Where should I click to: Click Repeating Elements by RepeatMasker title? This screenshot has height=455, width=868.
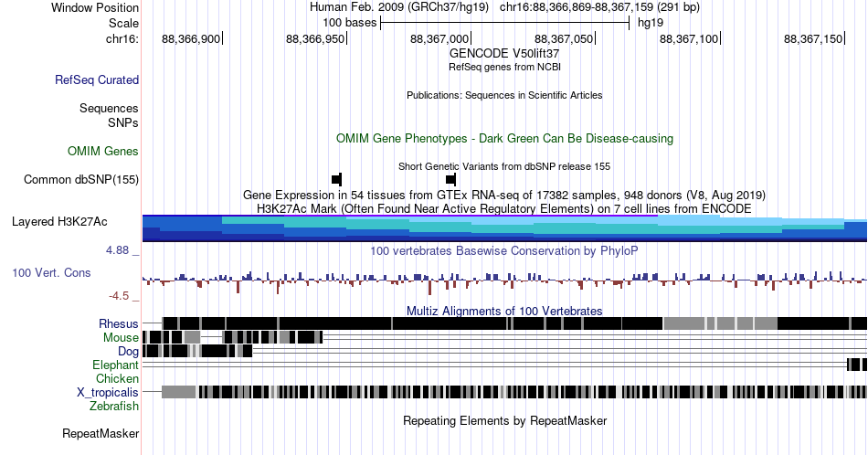(x=504, y=420)
